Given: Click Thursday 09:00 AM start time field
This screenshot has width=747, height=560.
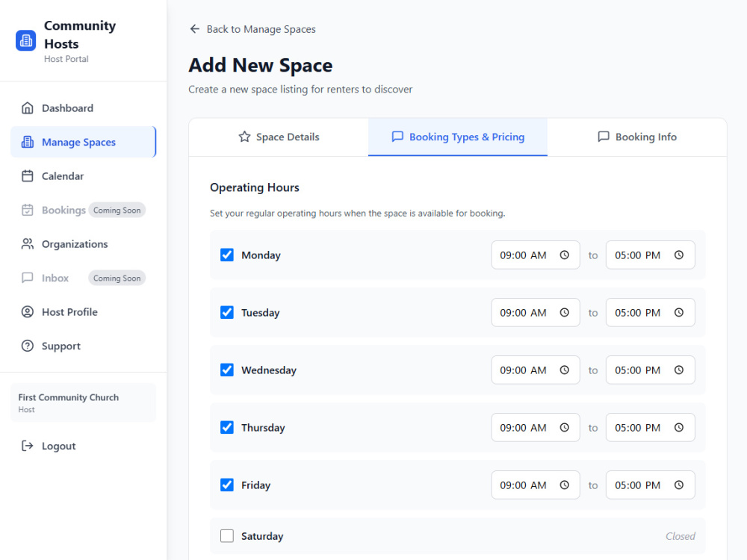Looking at the screenshot, I should pos(536,428).
